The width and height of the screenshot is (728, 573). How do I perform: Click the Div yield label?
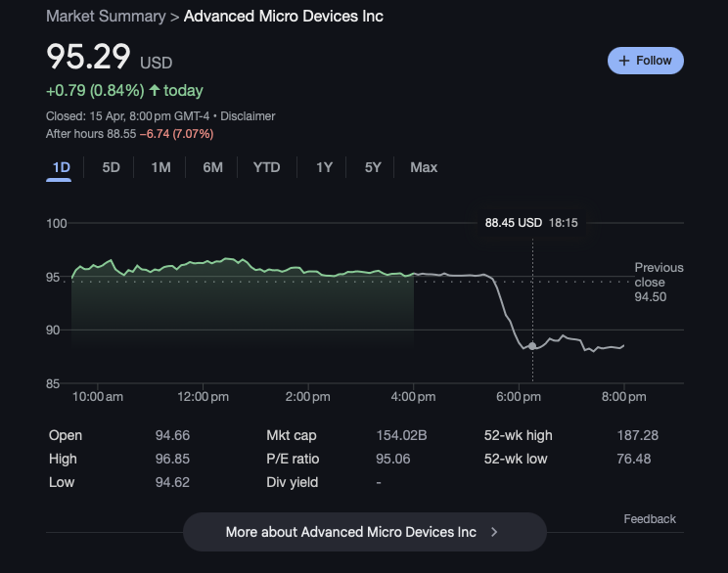(x=292, y=482)
